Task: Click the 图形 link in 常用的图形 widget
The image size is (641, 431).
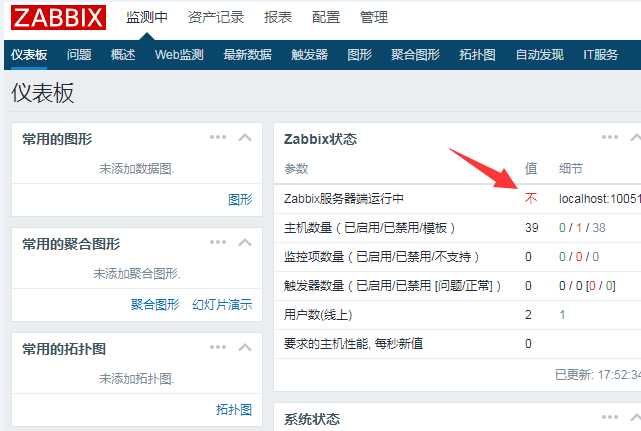Action: (240, 200)
